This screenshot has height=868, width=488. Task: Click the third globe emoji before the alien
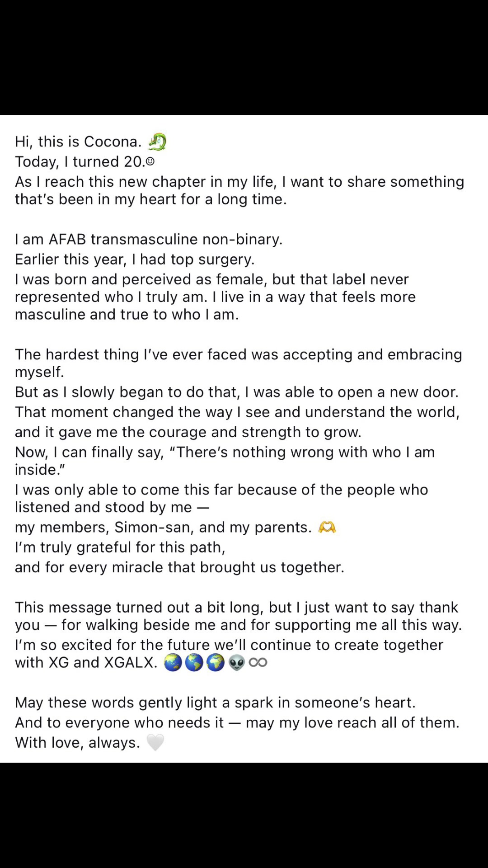[215, 663]
